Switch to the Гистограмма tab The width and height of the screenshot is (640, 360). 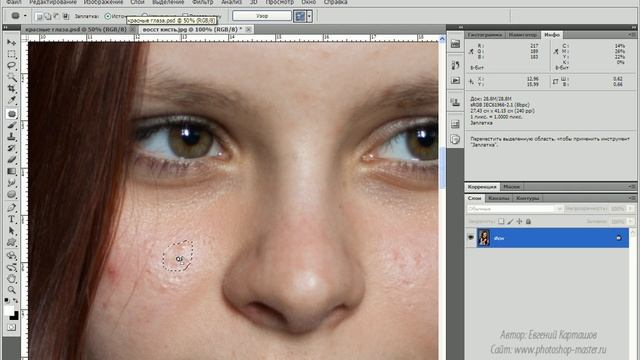pos(484,35)
